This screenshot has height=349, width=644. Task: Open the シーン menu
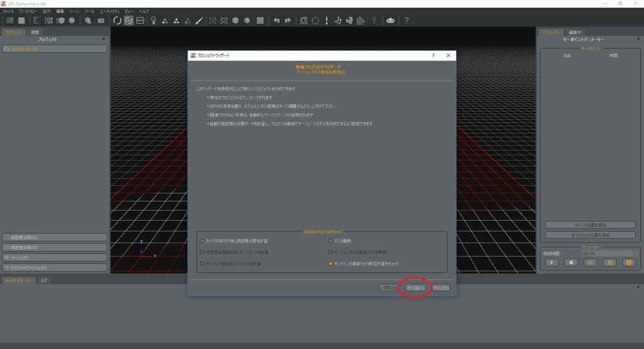tap(74, 11)
